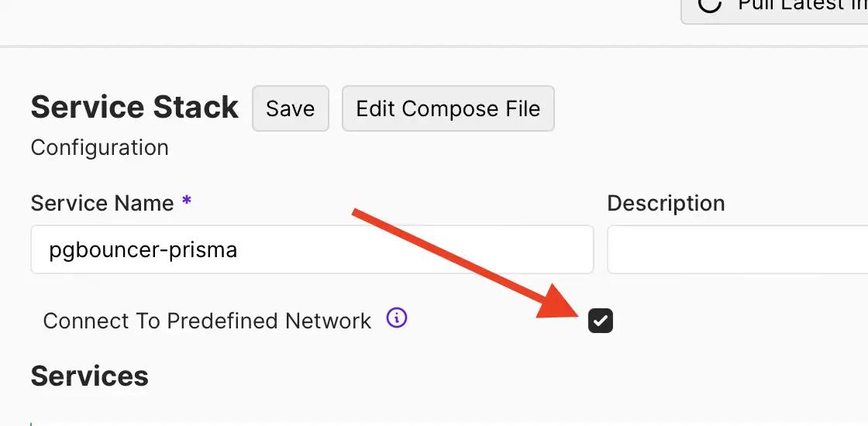Viewport: 868px width, 426px height.
Task: Click the purple required asterisk next to Service Name
Action: [x=187, y=200]
